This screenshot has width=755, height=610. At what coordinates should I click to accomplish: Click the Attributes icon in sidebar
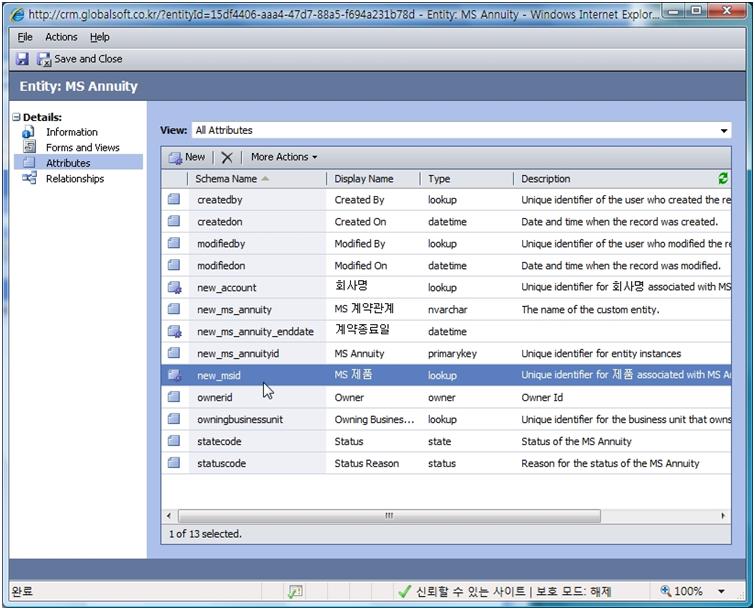[29, 162]
